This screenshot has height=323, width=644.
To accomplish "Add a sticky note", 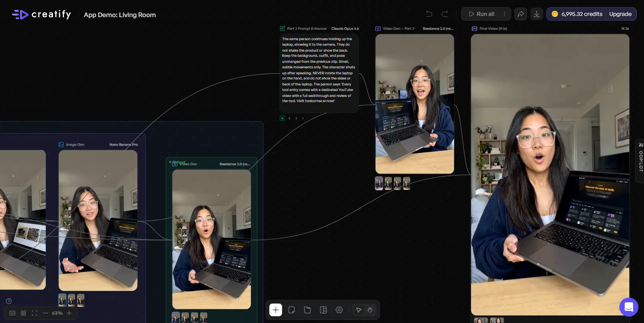I will [x=291, y=310].
